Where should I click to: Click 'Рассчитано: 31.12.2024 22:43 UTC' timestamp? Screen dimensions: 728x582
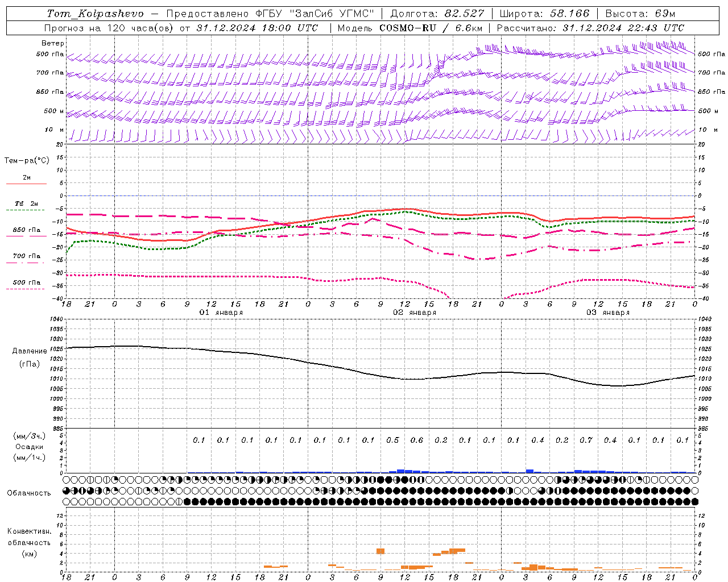pyautogui.click(x=590, y=28)
